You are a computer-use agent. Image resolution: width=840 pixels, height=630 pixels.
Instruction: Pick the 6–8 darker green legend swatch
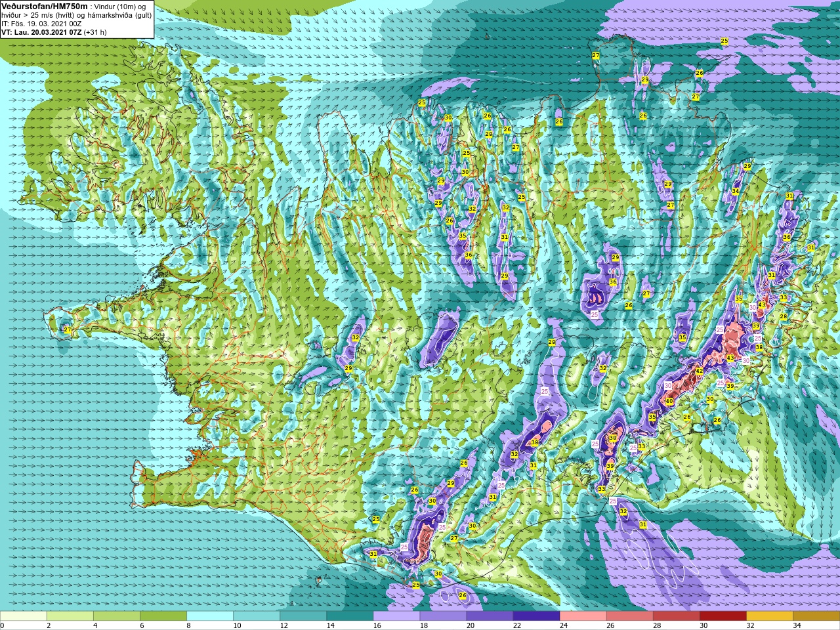coord(163,616)
